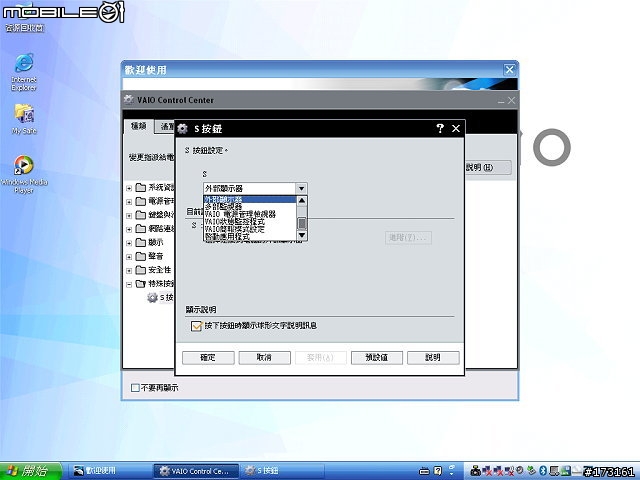Collapse the 特殊按鈕 tree node
Screen dimensions: 640x480
tap(129, 284)
